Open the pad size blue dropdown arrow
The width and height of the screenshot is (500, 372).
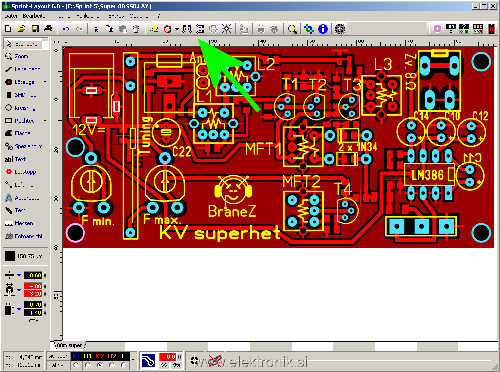19,290
